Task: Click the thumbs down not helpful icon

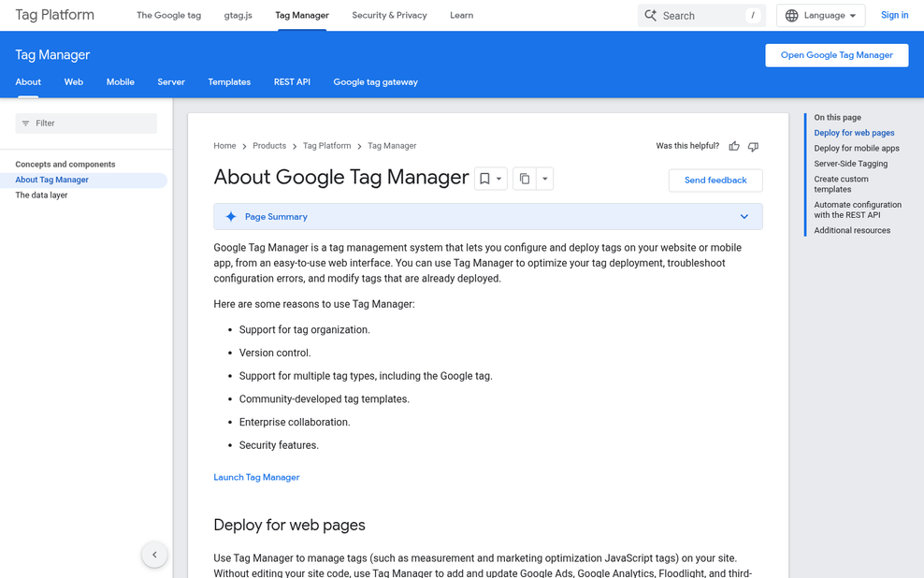Action: 753,146
